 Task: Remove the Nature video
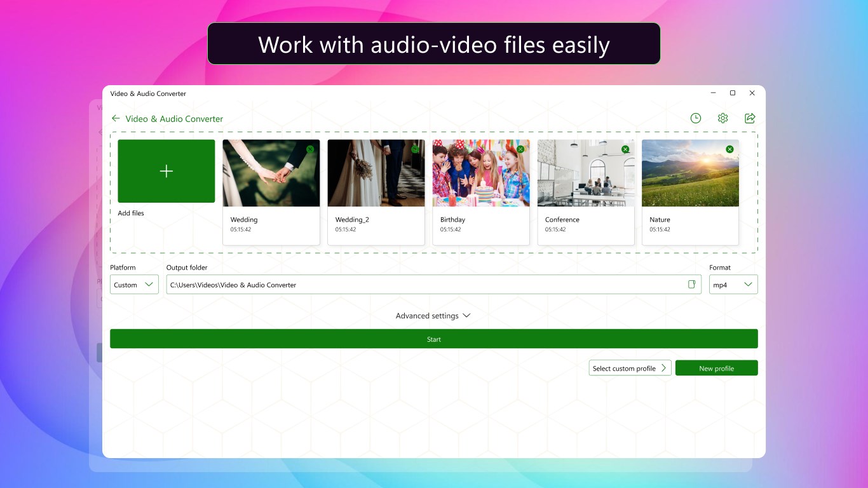click(729, 149)
